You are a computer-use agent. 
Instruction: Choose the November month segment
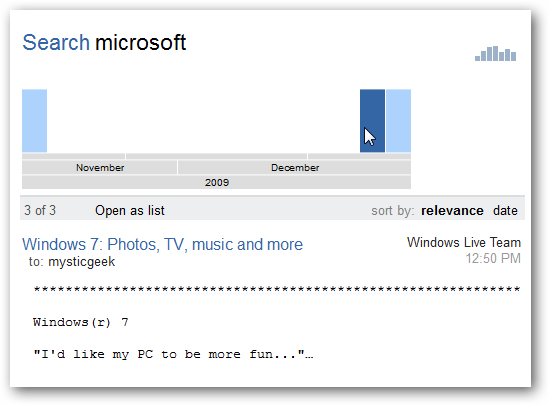[x=99, y=168]
